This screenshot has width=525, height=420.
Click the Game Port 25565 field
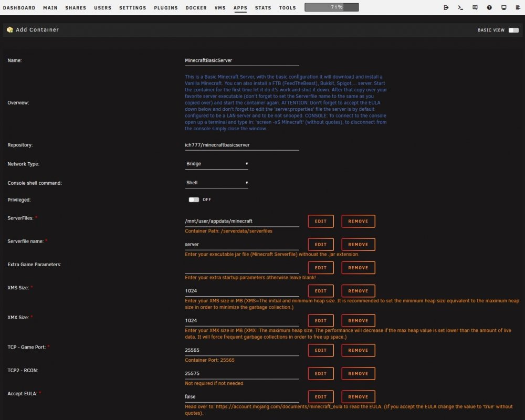241,350
